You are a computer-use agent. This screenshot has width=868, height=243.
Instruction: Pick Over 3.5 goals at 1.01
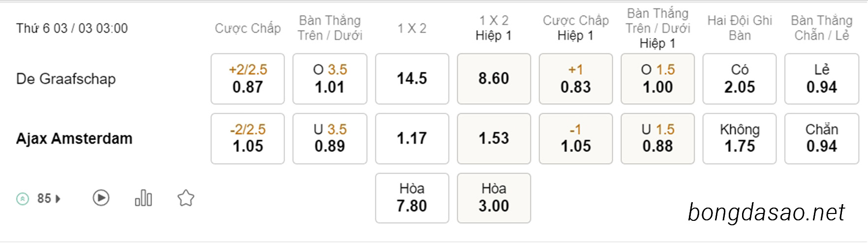pyautogui.click(x=330, y=79)
